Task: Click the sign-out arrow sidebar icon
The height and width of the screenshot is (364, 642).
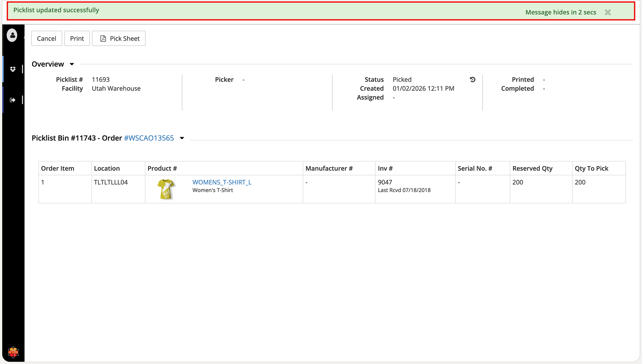Action: click(13, 100)
